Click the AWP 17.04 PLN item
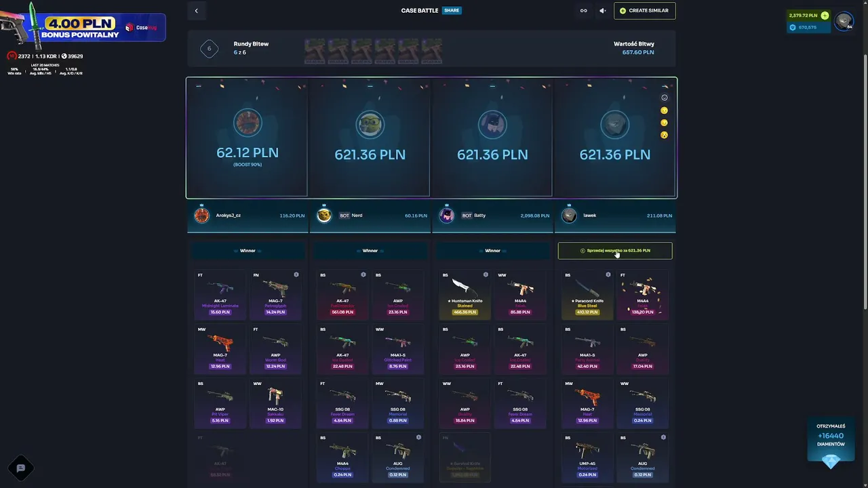 [x=643, y=349]
